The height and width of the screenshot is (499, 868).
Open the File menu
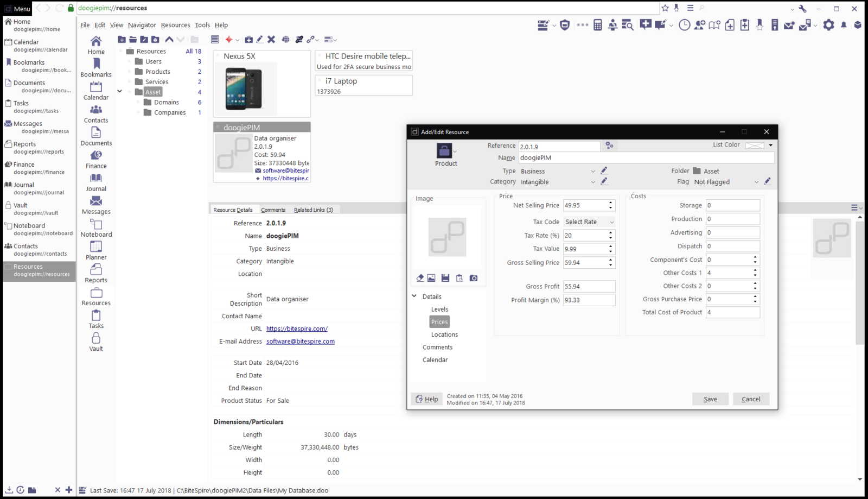click(x=85, y=25)
